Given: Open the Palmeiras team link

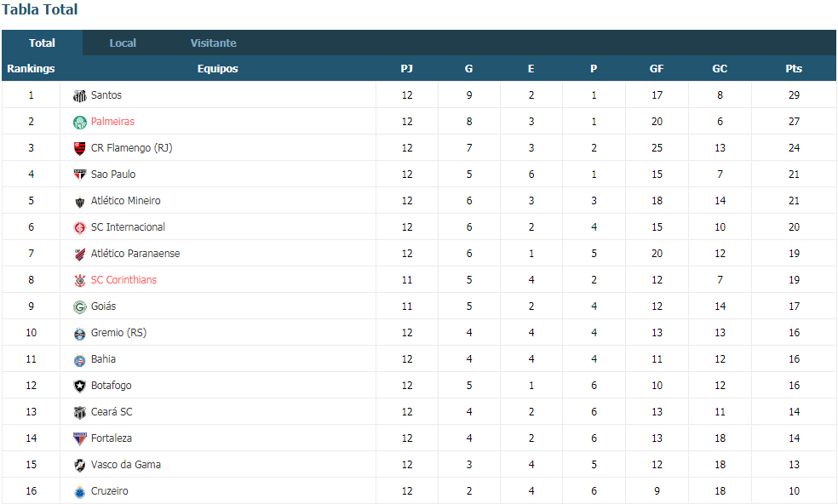Looking at the screenshot, I should pos(112,122).
